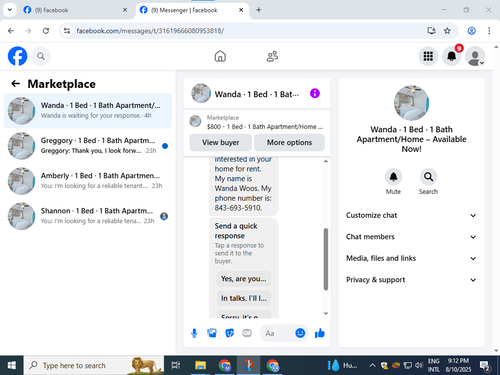
Task: Open notifications bell with 9 badge
Action: [452, 56]
